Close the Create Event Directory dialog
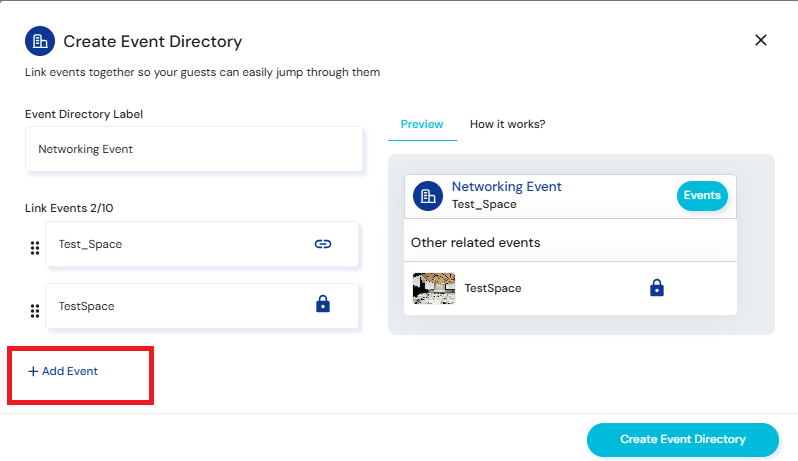798x461 pixels. pos(760,40)
